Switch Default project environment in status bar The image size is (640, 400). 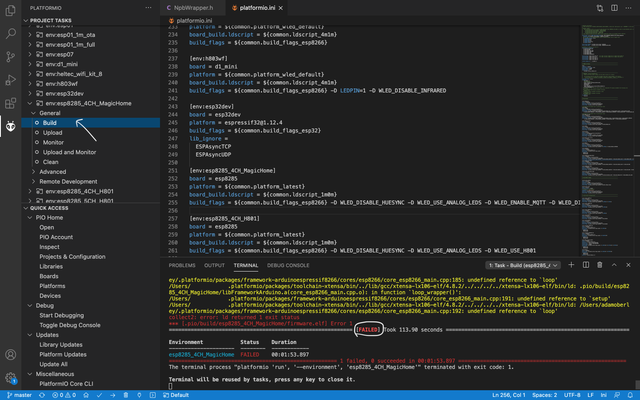point(176,395)
